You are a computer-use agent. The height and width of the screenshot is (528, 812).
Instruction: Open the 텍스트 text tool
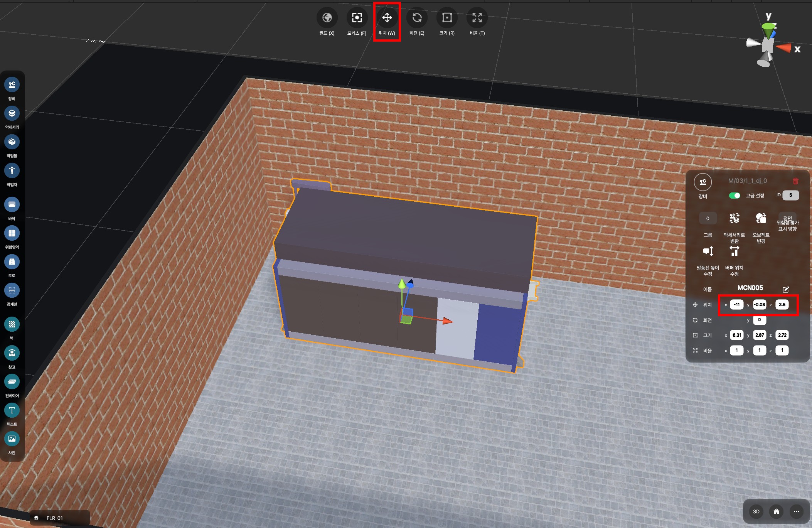click(12, 410)
